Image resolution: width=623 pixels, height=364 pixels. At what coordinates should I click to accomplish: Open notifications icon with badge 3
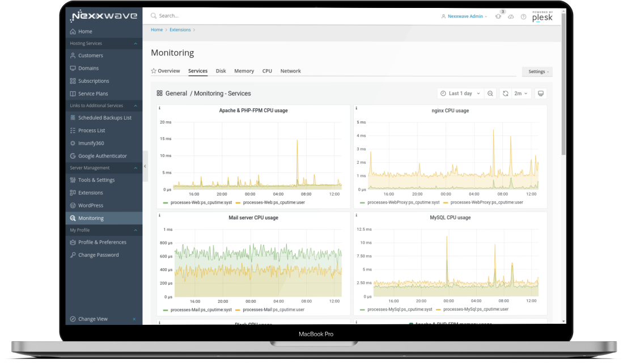(x=498, y=16)
